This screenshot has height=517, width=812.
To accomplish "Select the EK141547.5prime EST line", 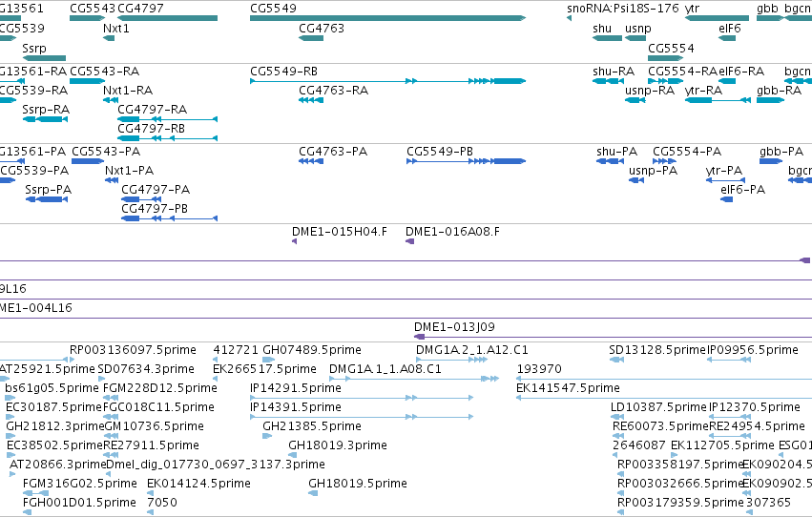I will point(664,398).
